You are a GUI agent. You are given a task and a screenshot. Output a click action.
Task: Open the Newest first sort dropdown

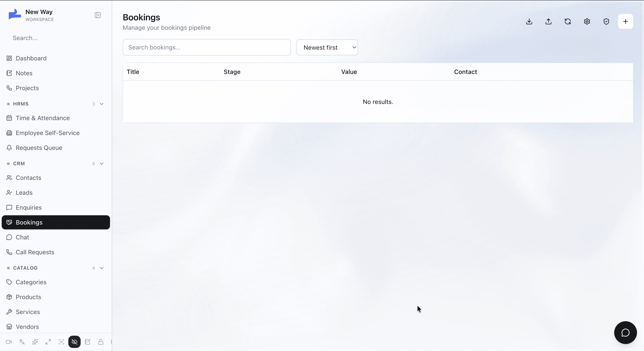point(327,47)
